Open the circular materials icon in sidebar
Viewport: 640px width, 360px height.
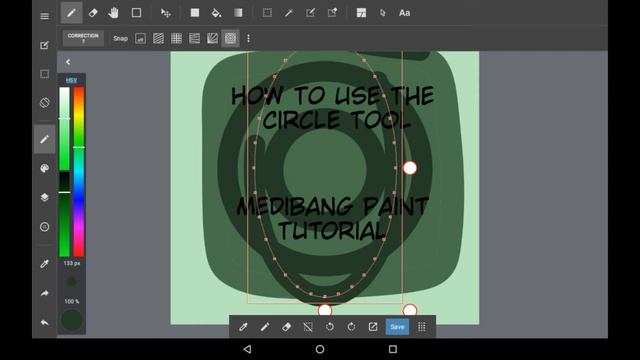click(44, 227)
